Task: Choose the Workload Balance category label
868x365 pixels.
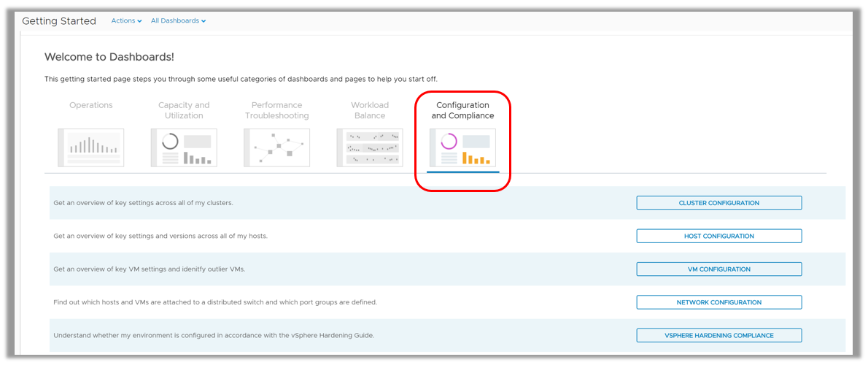Action: (370, 110)
